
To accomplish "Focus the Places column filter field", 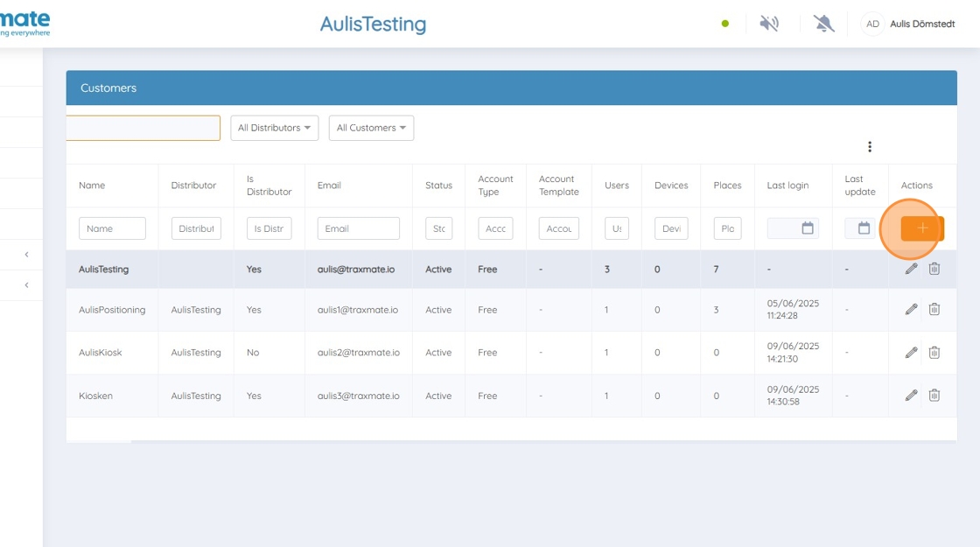I will [727, 228].
